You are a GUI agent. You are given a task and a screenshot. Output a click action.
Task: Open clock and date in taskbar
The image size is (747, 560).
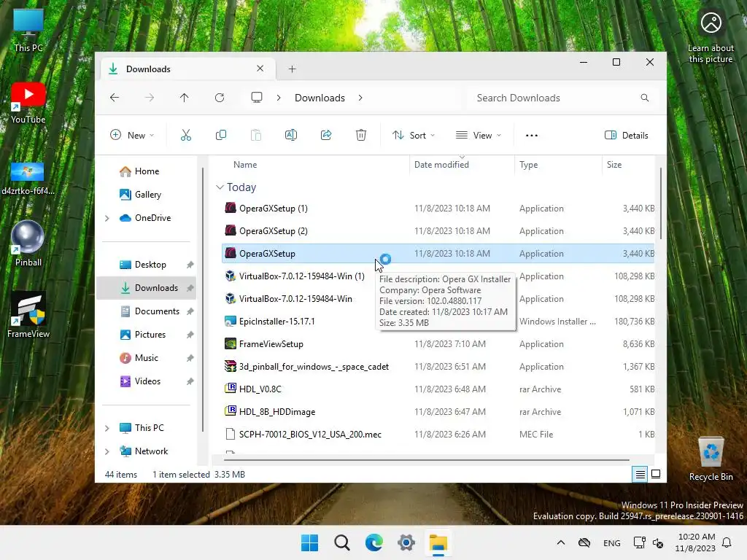click(x=695, y=542)
